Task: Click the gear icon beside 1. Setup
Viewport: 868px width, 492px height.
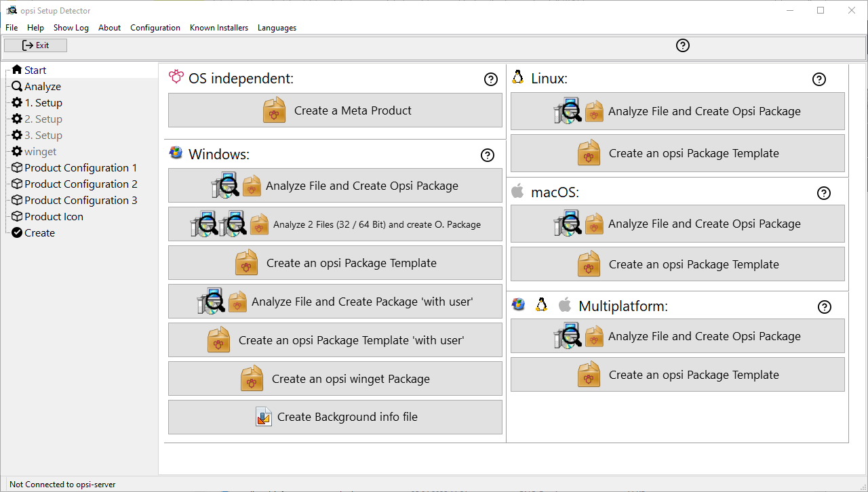Action: click(x=17, y=102)
